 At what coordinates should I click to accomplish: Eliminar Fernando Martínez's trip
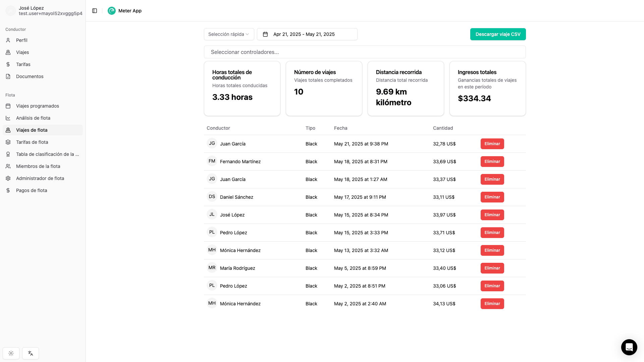[x=492, y=162]
